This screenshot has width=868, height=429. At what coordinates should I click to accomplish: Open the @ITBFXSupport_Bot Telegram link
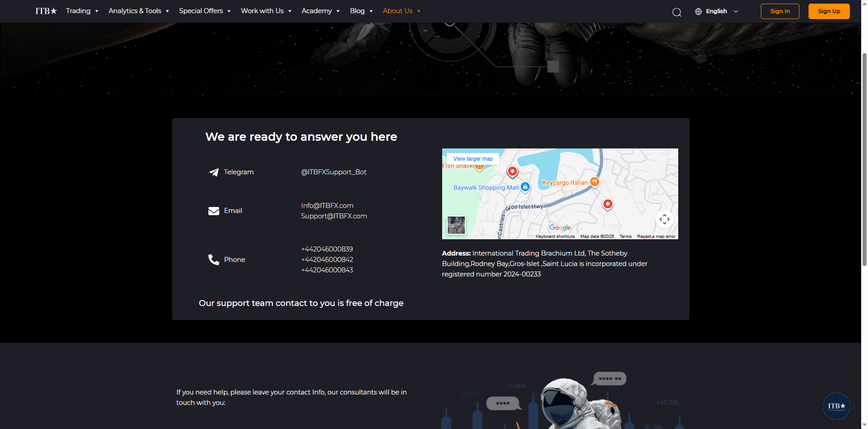point(334,172)
